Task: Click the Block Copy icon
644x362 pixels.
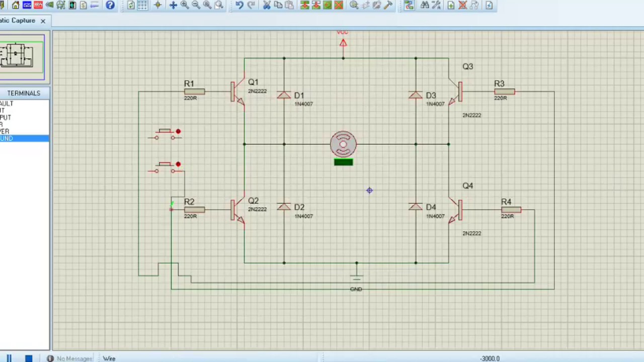Action: coord(304,5)
